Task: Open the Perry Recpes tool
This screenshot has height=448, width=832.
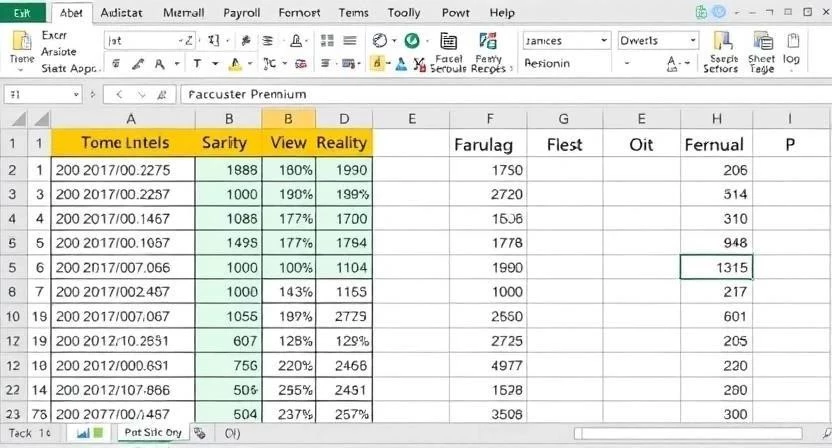Action: tap(488, 53)
